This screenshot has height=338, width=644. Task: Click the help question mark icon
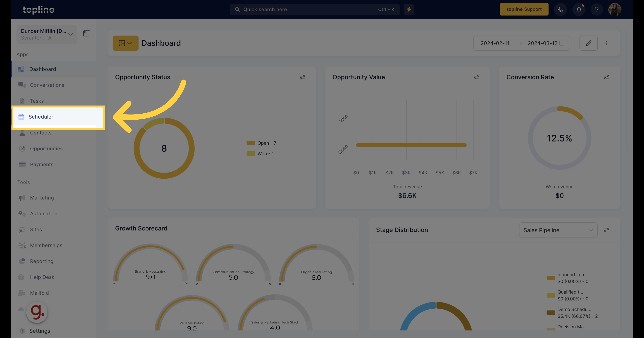coord(597,9)
